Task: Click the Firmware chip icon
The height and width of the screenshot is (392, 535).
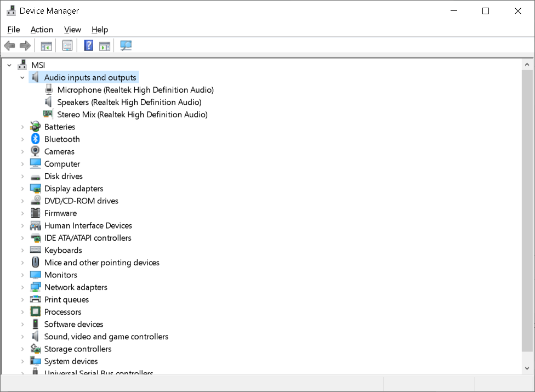Action: coord(36,213)
